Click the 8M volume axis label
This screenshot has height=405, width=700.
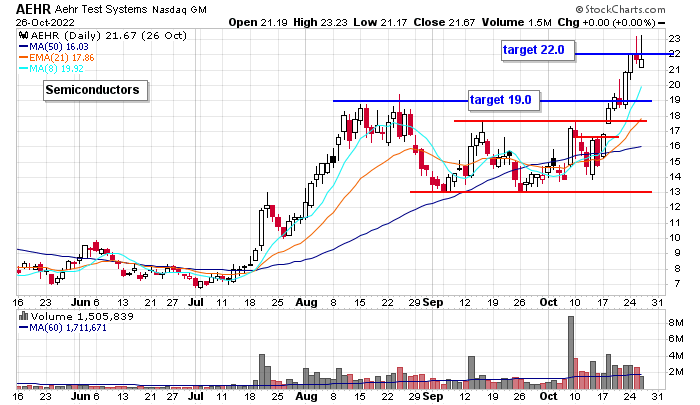[x=675, y=323]
